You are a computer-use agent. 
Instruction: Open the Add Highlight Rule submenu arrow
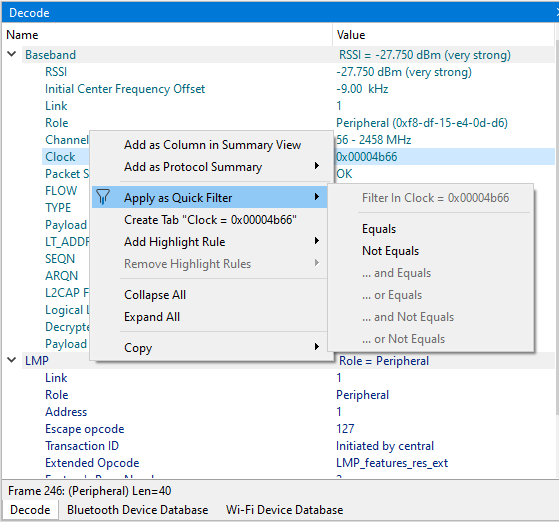[x=317, y=241]
